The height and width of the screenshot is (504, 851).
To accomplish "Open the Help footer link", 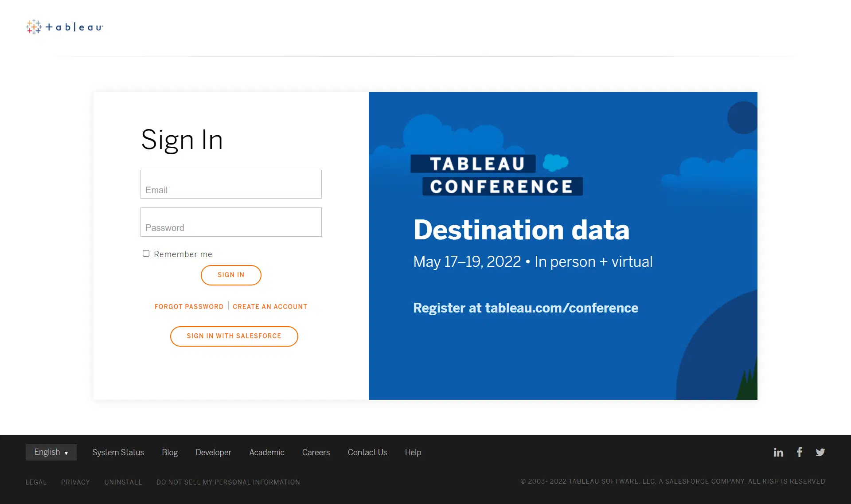I will 413,452.
